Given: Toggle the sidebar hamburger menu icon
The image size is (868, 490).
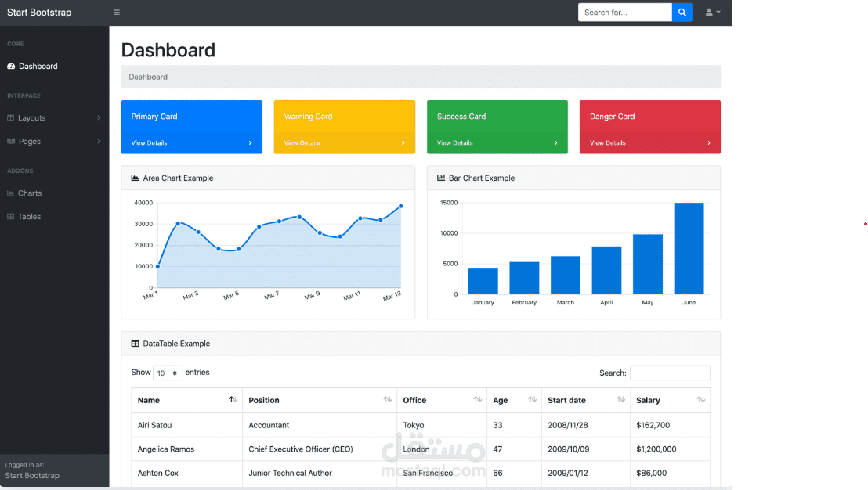Looking at the screenshot, I should [116, 13].
